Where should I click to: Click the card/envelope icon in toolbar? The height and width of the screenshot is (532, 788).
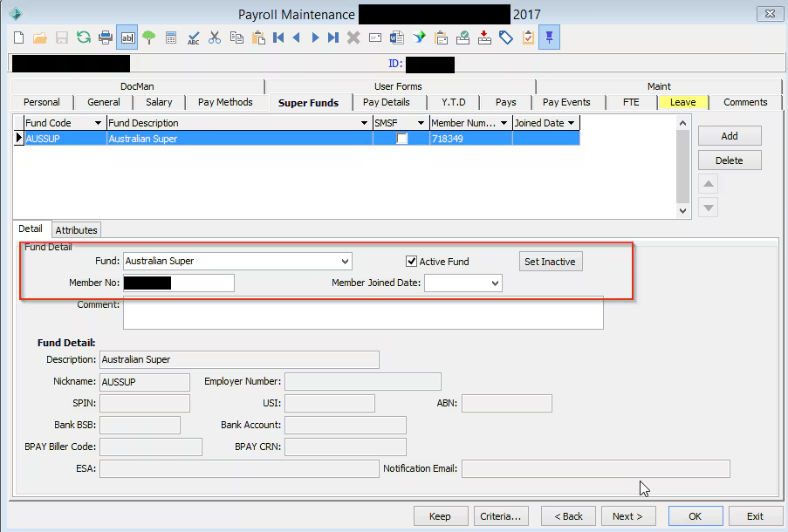(x=375, y=38)
